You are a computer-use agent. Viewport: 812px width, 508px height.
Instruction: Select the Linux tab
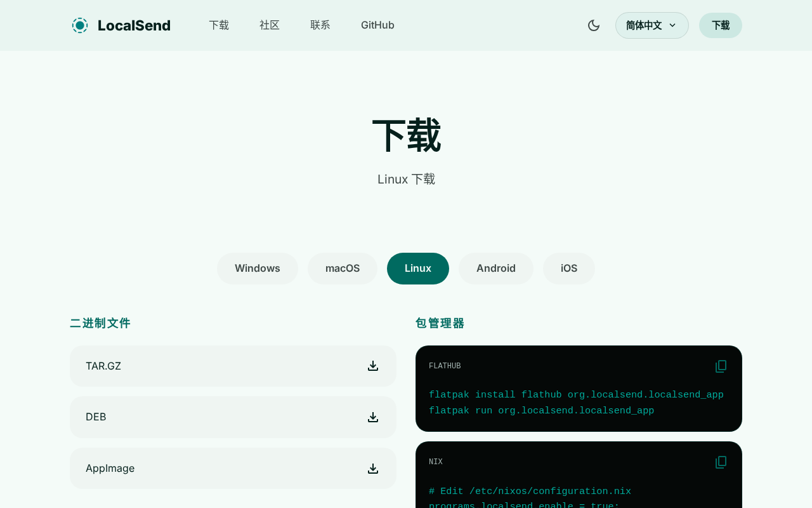[x=418, y=269]
